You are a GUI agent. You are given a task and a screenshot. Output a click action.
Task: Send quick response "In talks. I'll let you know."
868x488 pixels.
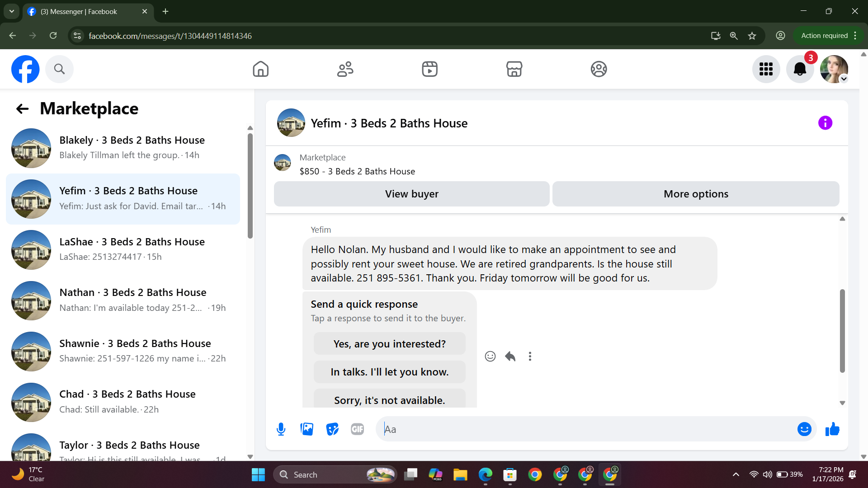click(389, 372)
